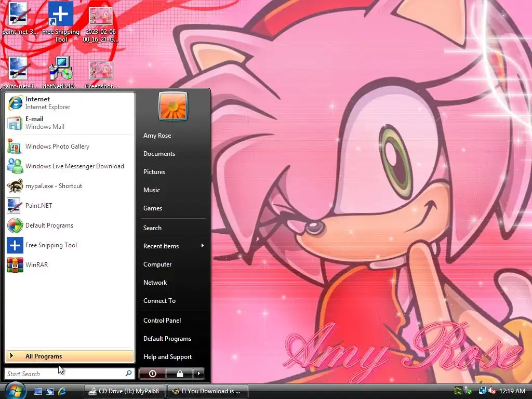This screenshot has height=399, width=532.
Task: Open Internet Explorer from the Start menu
Action: click(x=70, y=103)
